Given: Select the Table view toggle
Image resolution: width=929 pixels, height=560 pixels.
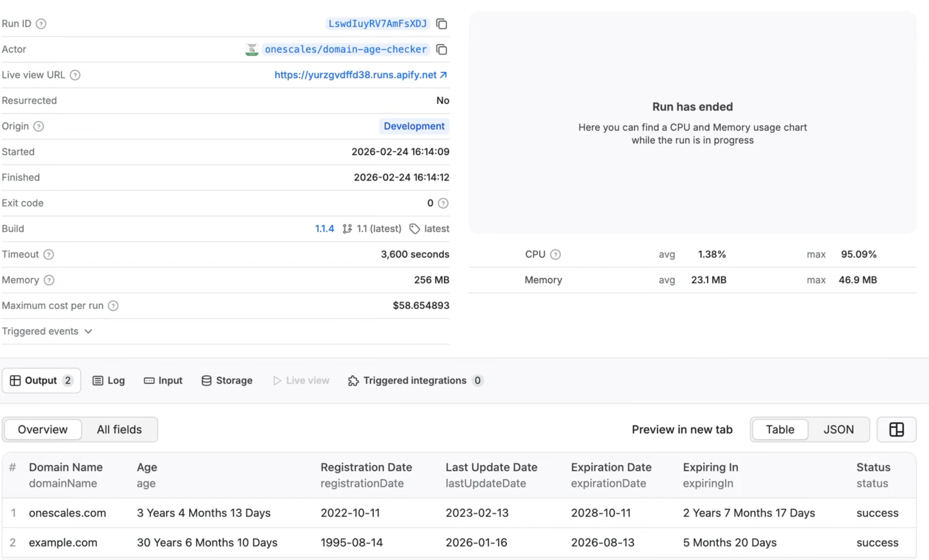Looking at the screenshot, I should click(780, 430).
